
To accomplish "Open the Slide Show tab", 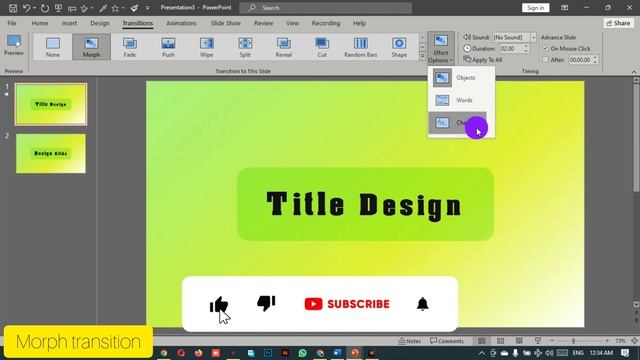I will coord(226,23).
